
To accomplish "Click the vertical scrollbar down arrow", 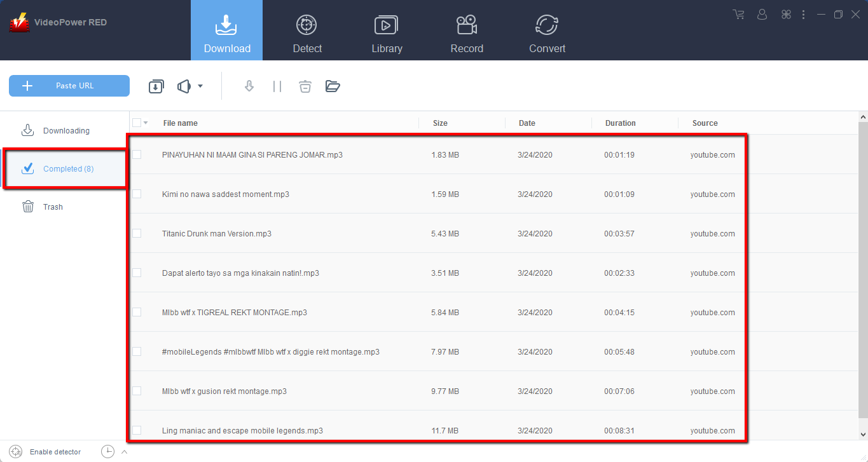I will point(863,435).
